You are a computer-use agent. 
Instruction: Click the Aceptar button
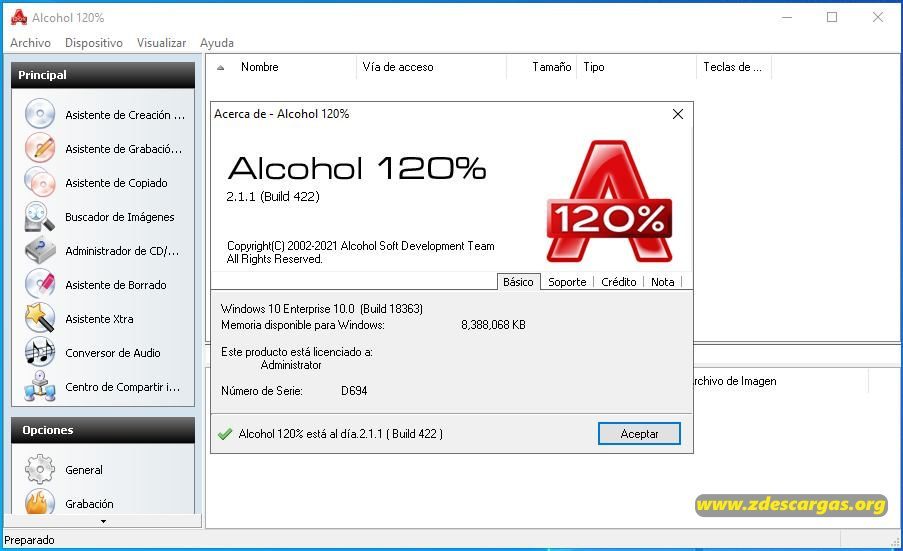coord(639,434)
